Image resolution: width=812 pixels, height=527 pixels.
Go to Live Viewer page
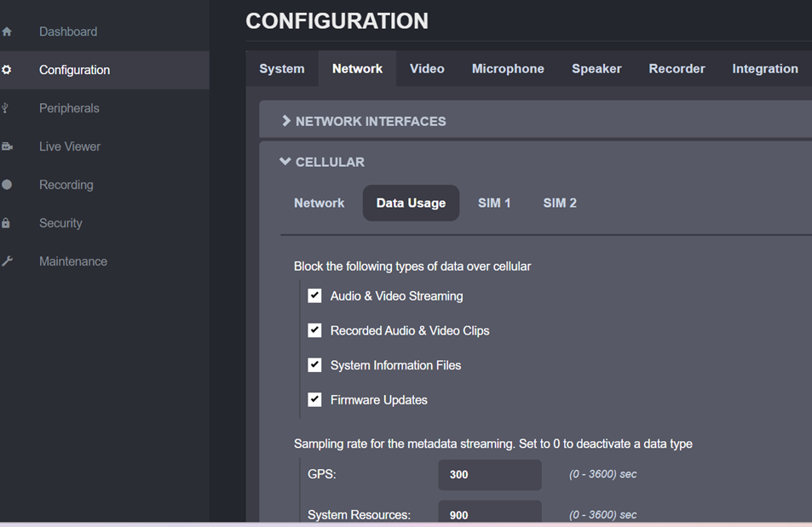point(69,146)
